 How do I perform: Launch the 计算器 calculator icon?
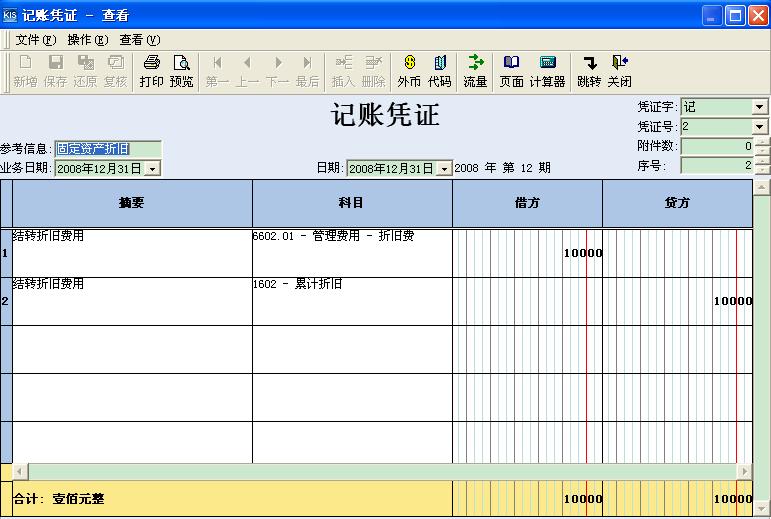click(547, 72)
